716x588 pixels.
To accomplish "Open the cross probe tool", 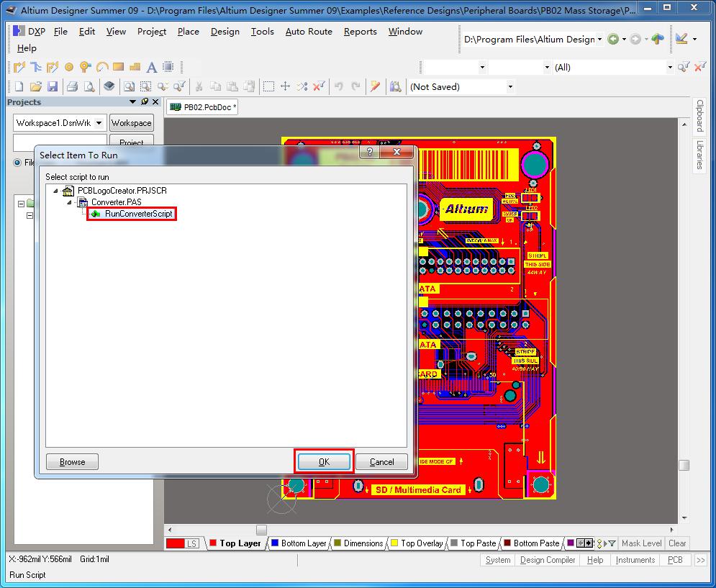I will (x=376, y=86).
